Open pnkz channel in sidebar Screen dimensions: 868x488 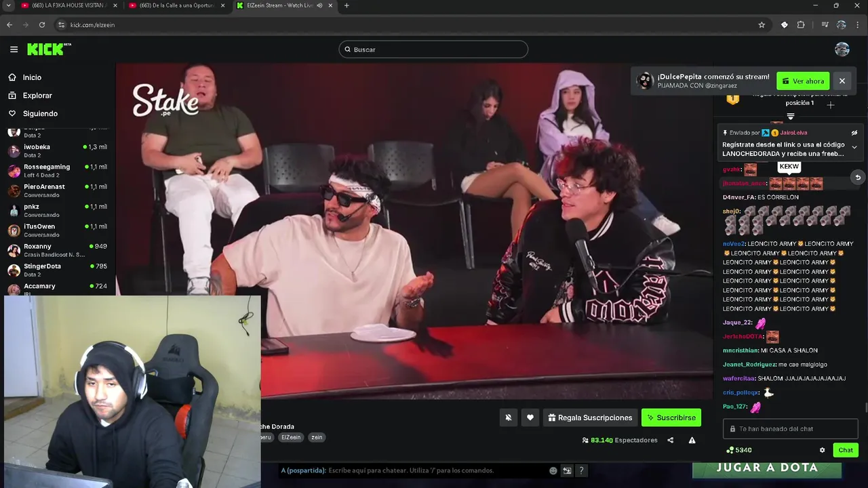58,210
